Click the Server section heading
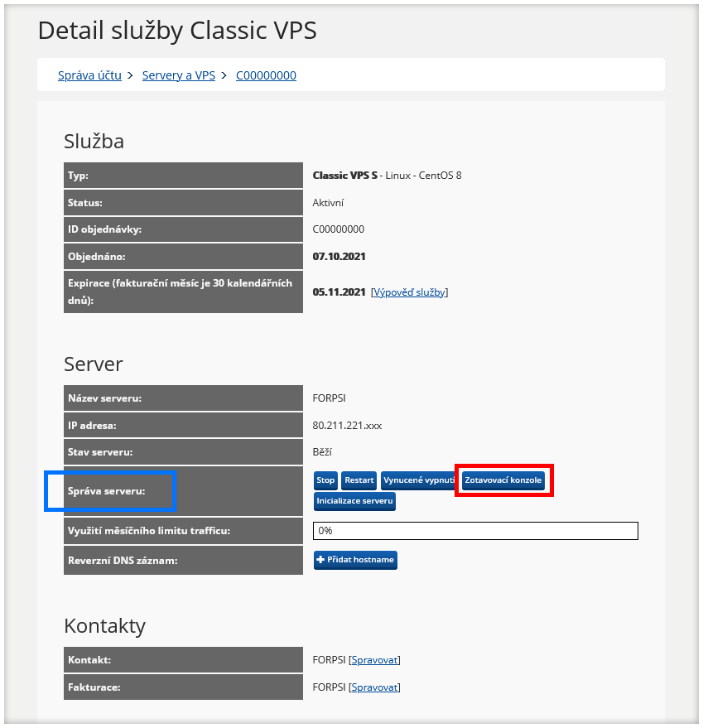This screenshot has width=703, height=728. [x=94, y=364]
